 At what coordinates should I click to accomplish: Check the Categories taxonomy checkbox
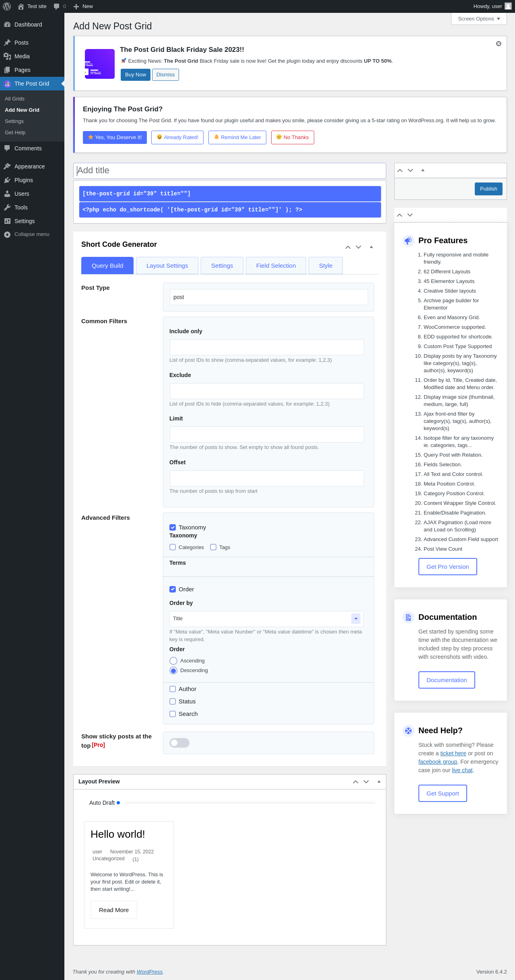pyautogui.click(x=173, y=547)
